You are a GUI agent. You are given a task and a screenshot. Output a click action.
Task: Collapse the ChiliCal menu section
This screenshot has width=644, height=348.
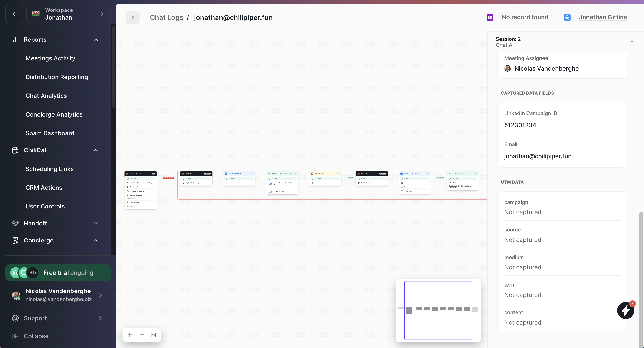click(96, 150)
